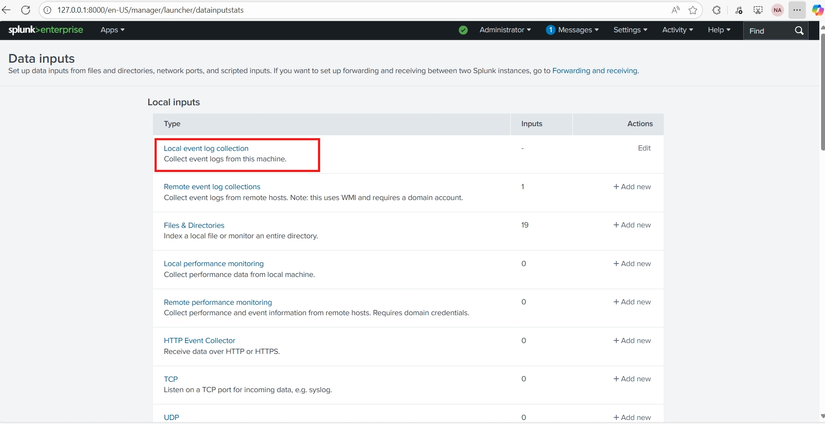Reload the page with the refresh icon

point(25,10)
